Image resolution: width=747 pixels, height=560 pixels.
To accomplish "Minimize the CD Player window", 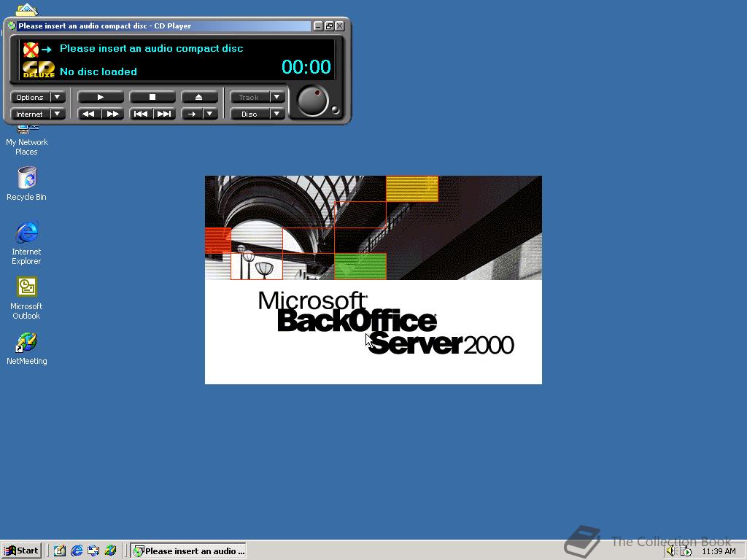I will [318, 26].
